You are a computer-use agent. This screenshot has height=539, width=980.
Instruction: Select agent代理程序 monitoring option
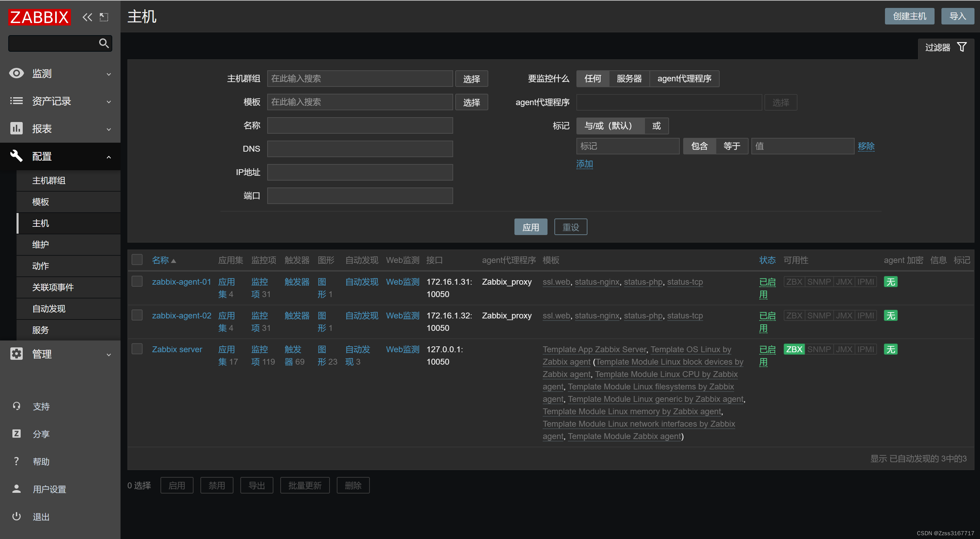pyautogui.click(x=684, y=79)
